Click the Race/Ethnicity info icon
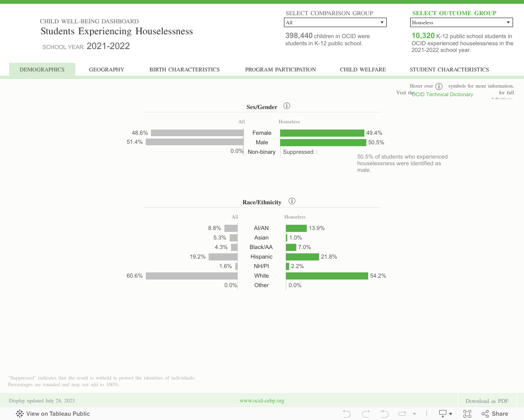Viewport: 524px width, 420px height. click(292, 202)
